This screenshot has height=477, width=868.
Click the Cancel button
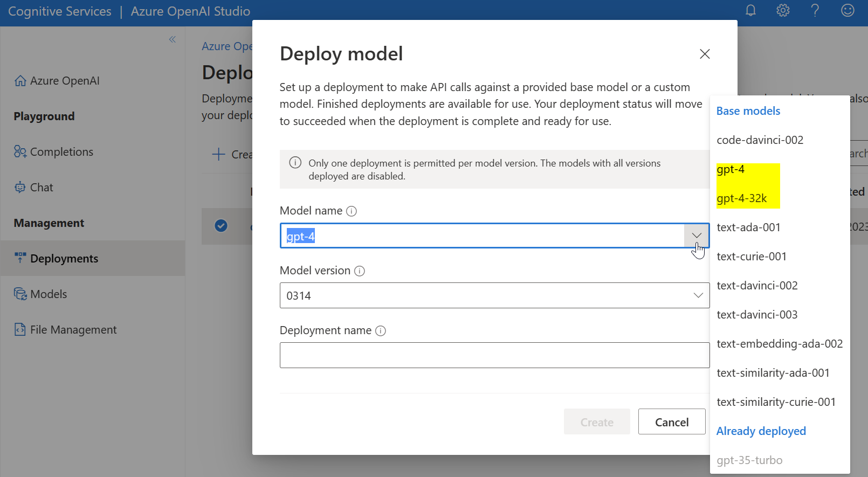click(x=672, y=422)
